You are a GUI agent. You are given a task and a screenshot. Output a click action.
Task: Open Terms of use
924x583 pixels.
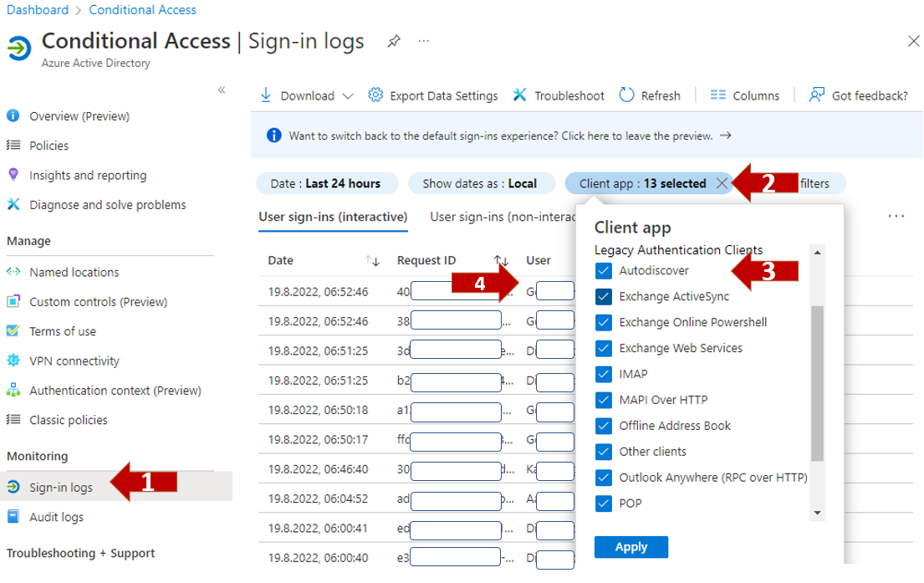pyautogui.click(x=63, y=331)
